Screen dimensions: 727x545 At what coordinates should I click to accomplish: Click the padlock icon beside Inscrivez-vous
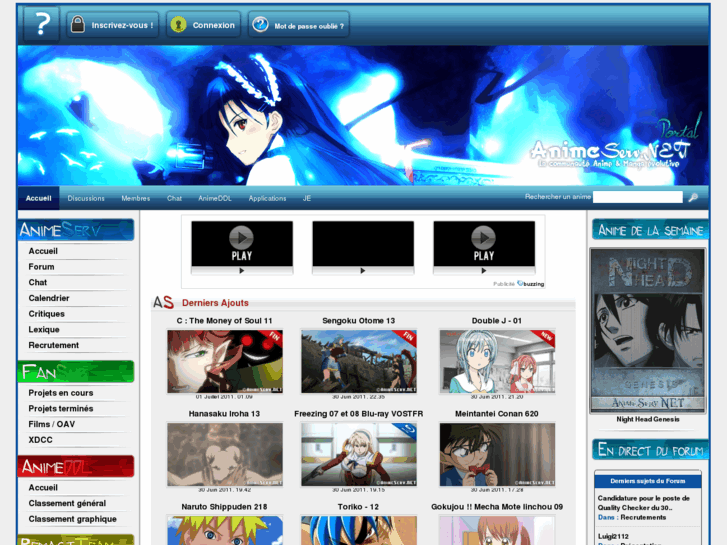(78, 25)
